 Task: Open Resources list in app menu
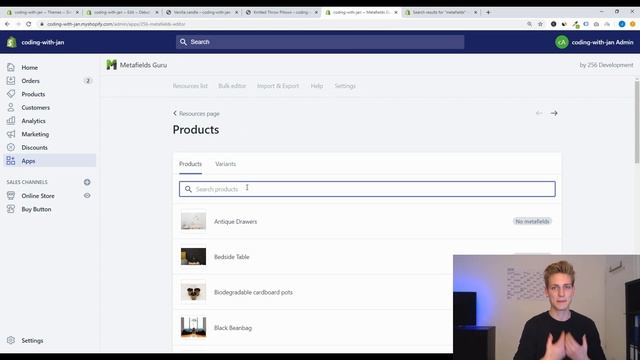click(190, 86)
